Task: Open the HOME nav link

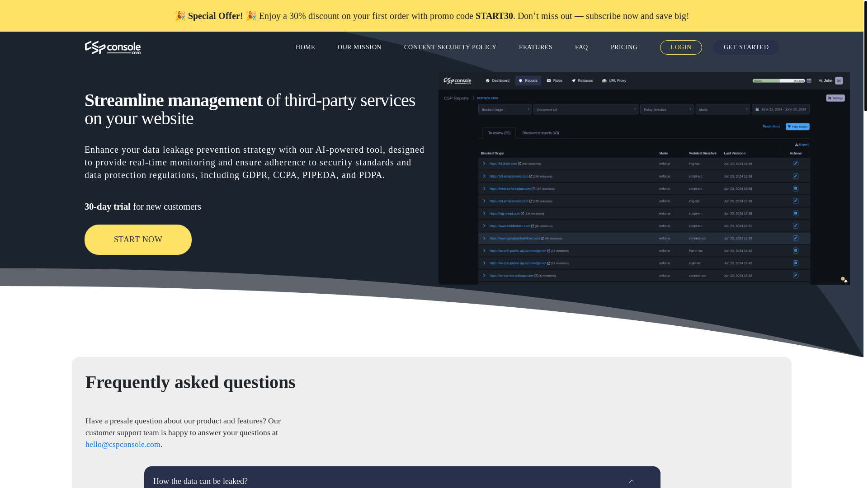Action: [305, 47]
